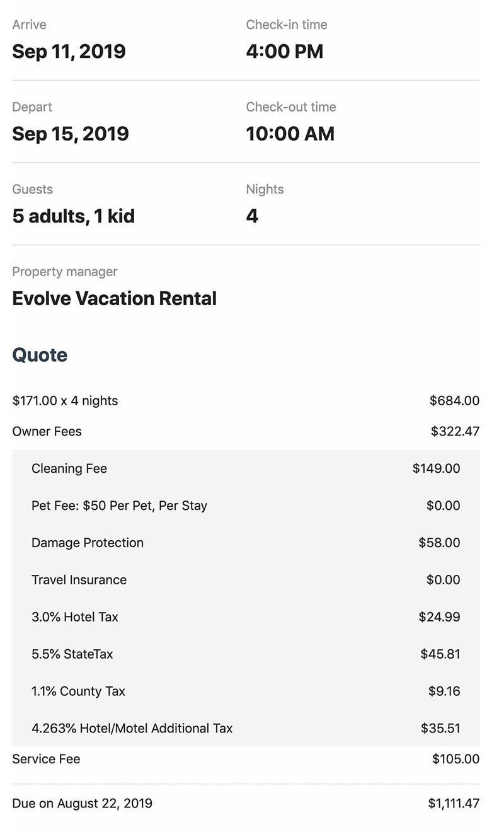The height and width of the screenshot is (832, 504).
Task: Click the 10:00 AM check-out time
Action: (x=290, y=134)
